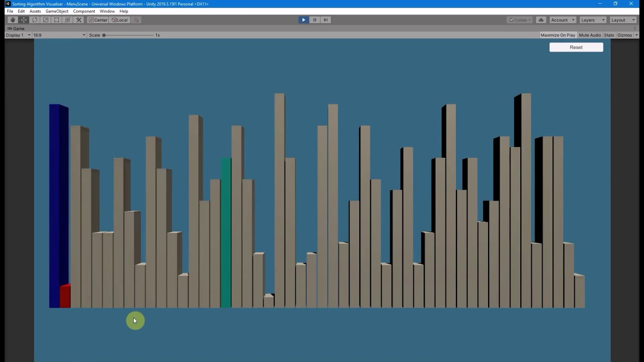The width and height of the screenshot is (644, 362).
Task: Toggle Mute Audio
Action: pos(590,35)
